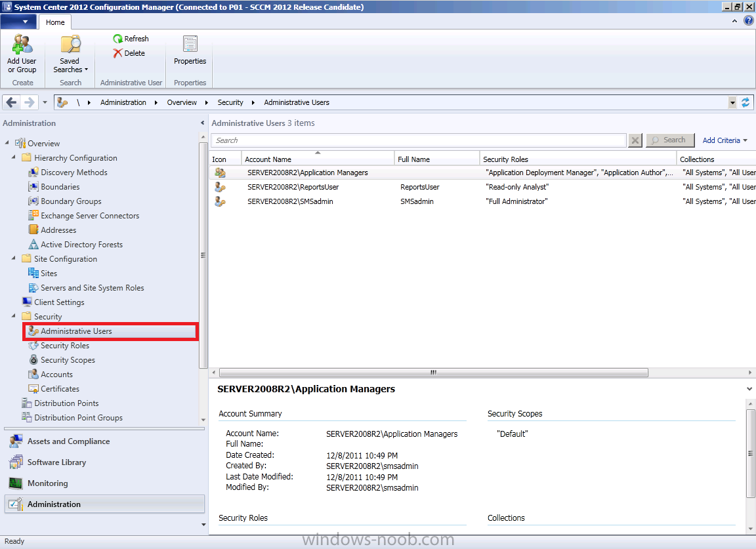Select Administrative Users in the tree
The height and width of the screenshot is (549, 756).
click(x=111, y=331)
